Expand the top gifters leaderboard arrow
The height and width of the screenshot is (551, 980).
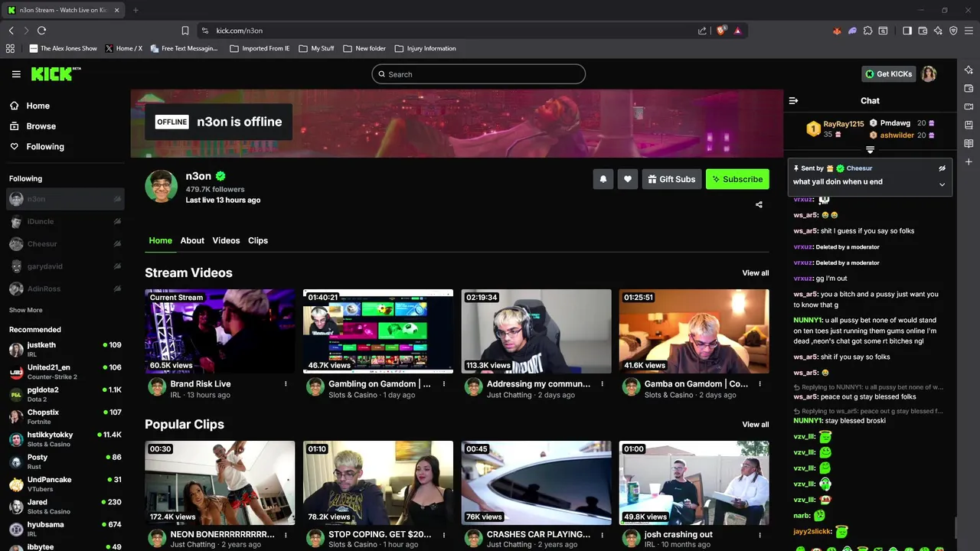pos(870,150)
